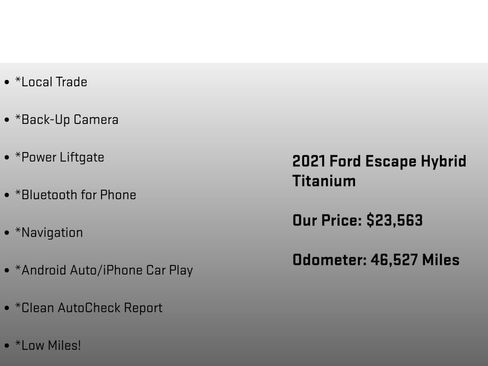Image resolution: width=488 pixels, height=366 pixels.
Task: Click the bullet beside Back-Up Camera
Action: (x=7, y=120)
